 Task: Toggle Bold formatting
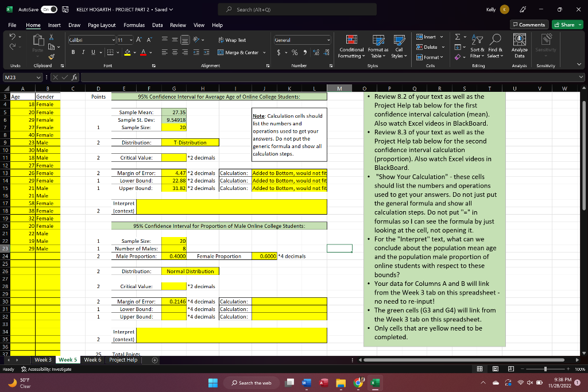pyautogui.click(x=73, y=52)
